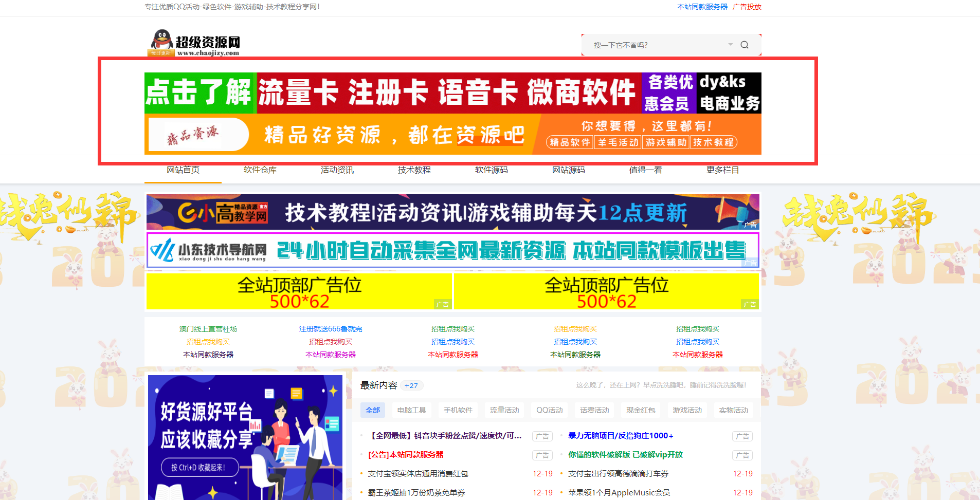The width and height of the screenshot is (980, 500).
Task: Click 广告投放 link at top right
Action: pyautogui.click(x=747, y=7)
